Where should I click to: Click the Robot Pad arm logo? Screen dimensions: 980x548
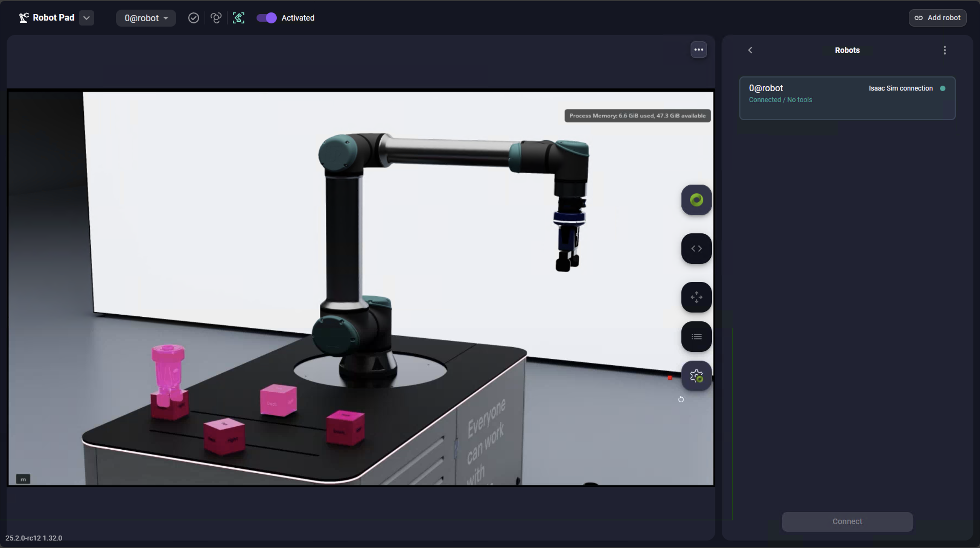(x=24, y=18)
